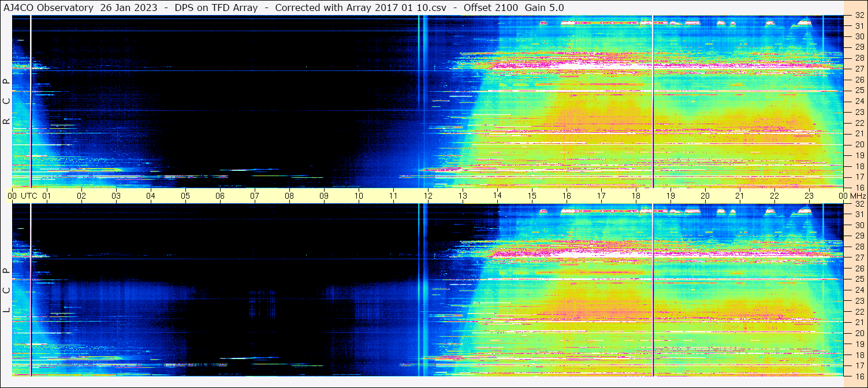Click the AJ4CO Observatory title text
The image size is (868, 388).
(x=49, y=8)
